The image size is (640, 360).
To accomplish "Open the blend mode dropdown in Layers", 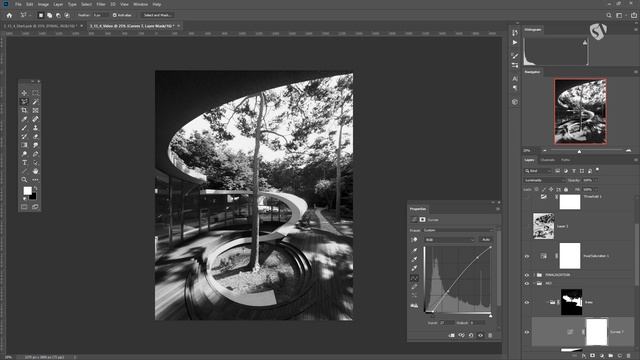I will point(545,180).
